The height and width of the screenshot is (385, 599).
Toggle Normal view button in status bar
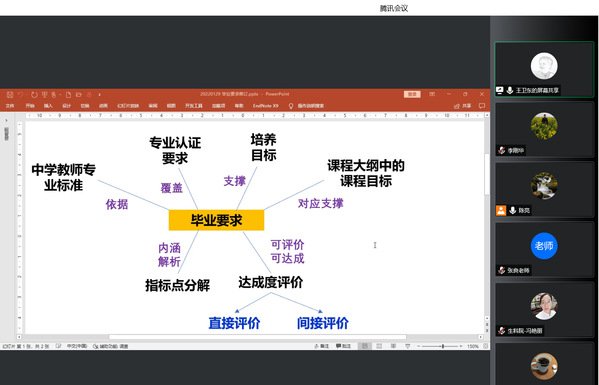point(365,346)
